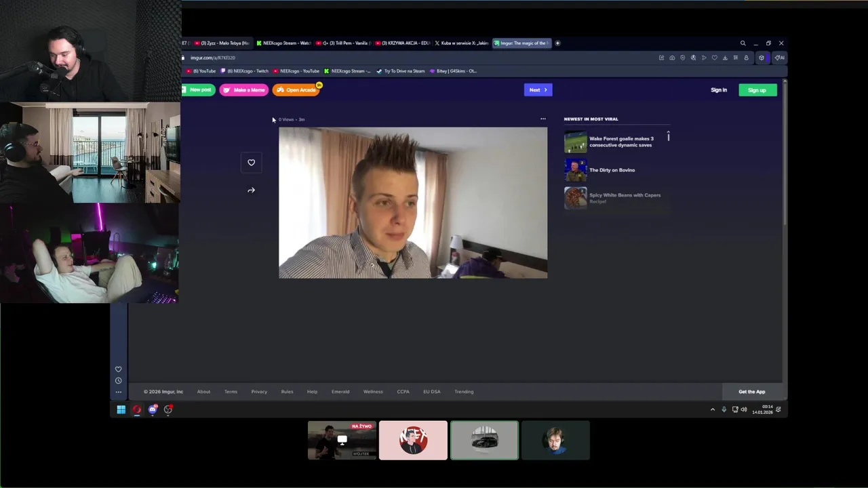Open the Bitwy G4Skins bookmark
This screenshot has width=868, height=488.
(453, 71)
